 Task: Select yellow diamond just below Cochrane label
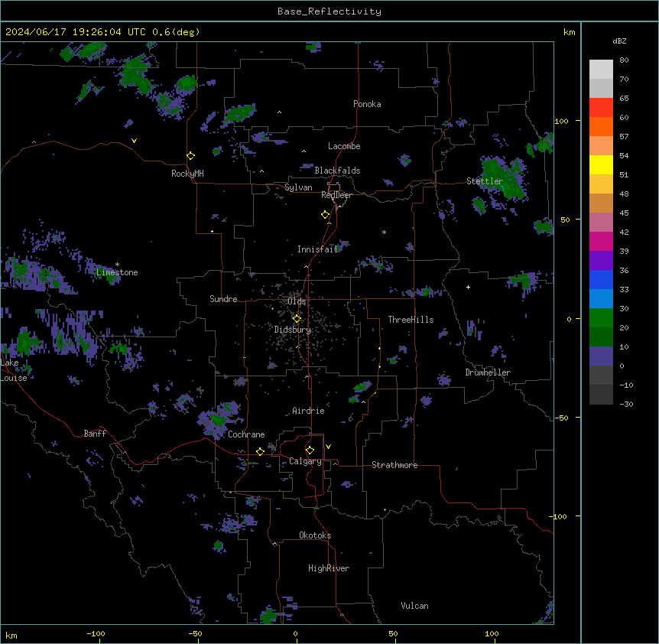click(260, 451)
